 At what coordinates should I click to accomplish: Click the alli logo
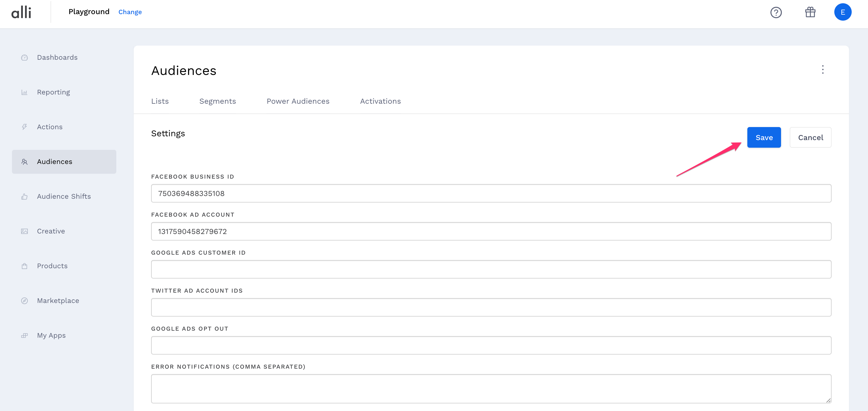[21, 12]
